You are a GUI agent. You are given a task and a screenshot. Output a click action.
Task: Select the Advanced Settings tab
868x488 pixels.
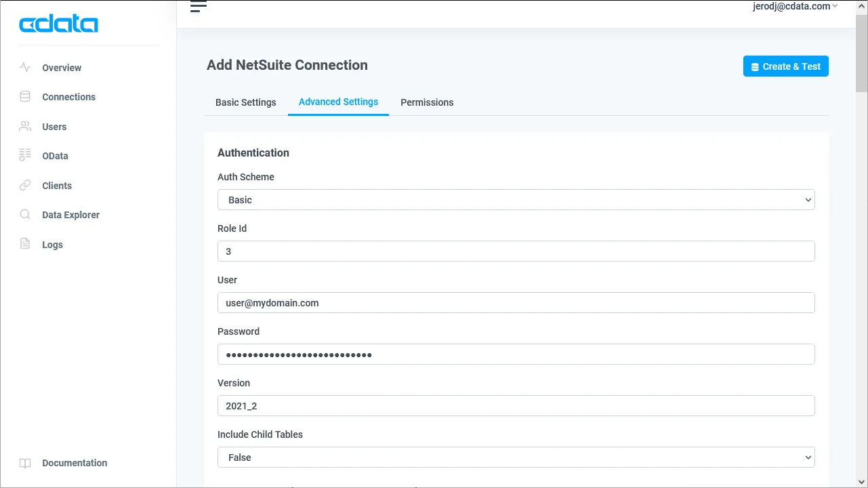pyautogui.click(x=338, y=102)
